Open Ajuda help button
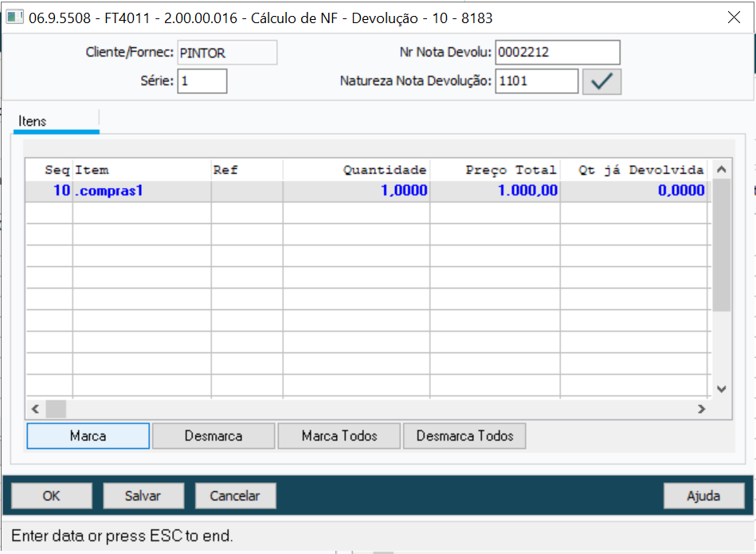This screenshot has height=554, width=756. 703,496
